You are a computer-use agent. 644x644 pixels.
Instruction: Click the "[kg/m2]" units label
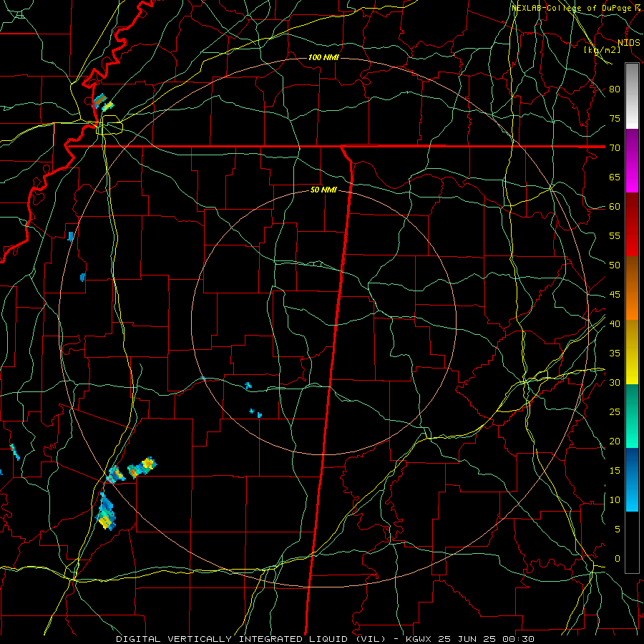[x=602, y=49]
